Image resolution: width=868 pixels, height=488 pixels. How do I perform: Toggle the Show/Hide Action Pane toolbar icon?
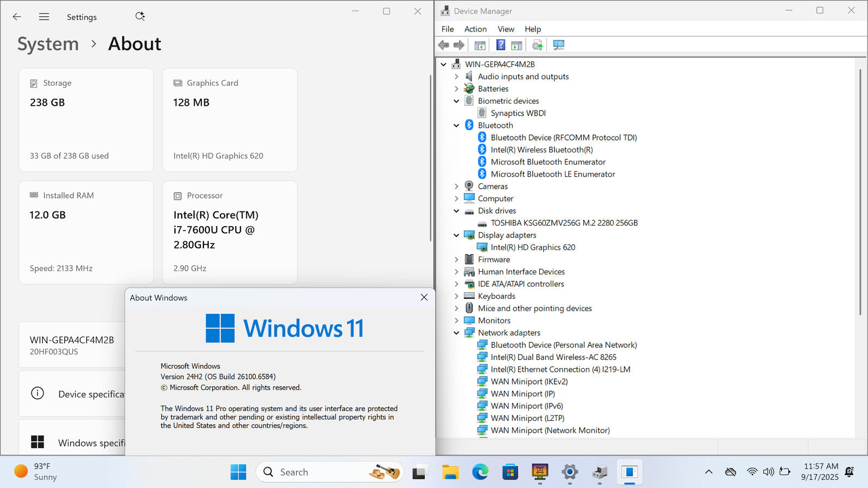pos(516,45)
